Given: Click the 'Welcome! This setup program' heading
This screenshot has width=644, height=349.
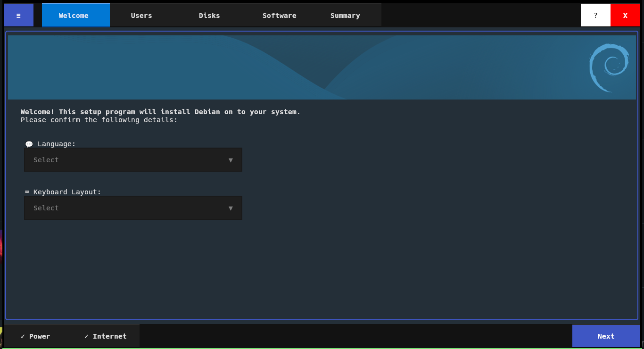Looking at the screenshot, I should (x=160, y=112).
